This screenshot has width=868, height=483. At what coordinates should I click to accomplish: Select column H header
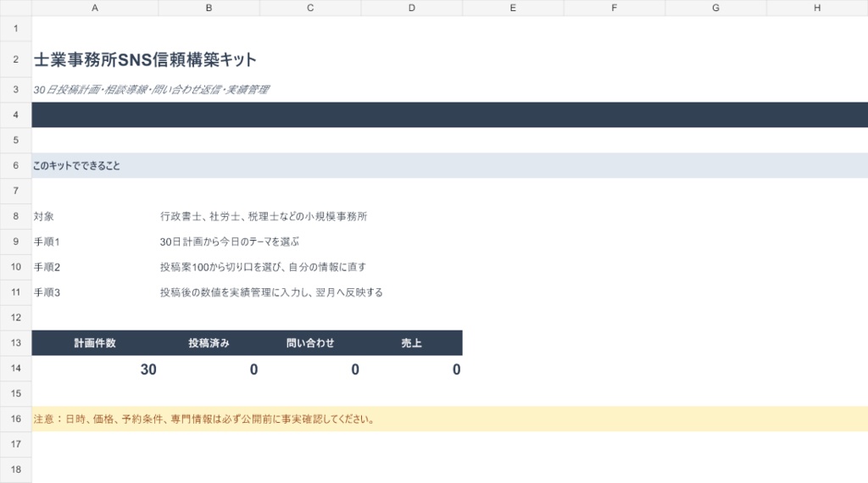[817, 8]
